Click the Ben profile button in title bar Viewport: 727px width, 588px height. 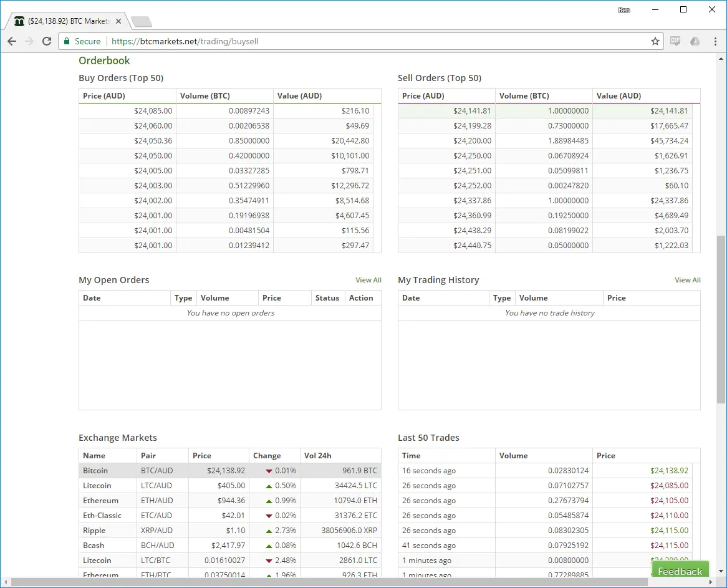click(624, 10)
